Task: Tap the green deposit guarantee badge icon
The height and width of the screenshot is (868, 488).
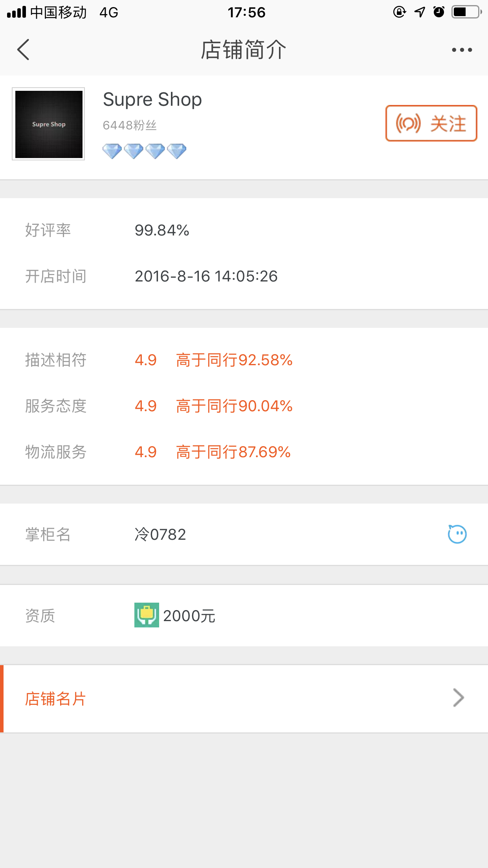Action: point(147,615)
